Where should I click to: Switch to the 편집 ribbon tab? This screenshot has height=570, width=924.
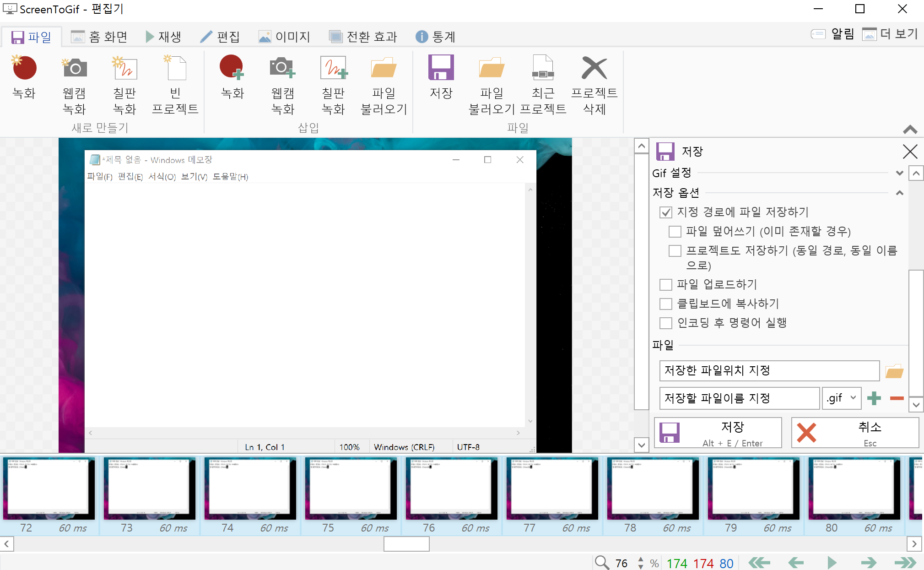tap(220, 37)
